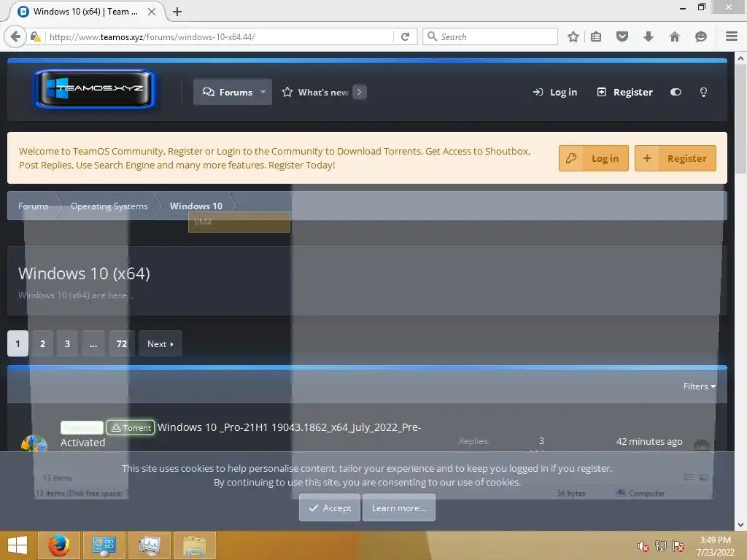Image resolution: width=747 pixels, height=560 pixels.
Task: Focus the browser Search field
Action: 489,36
